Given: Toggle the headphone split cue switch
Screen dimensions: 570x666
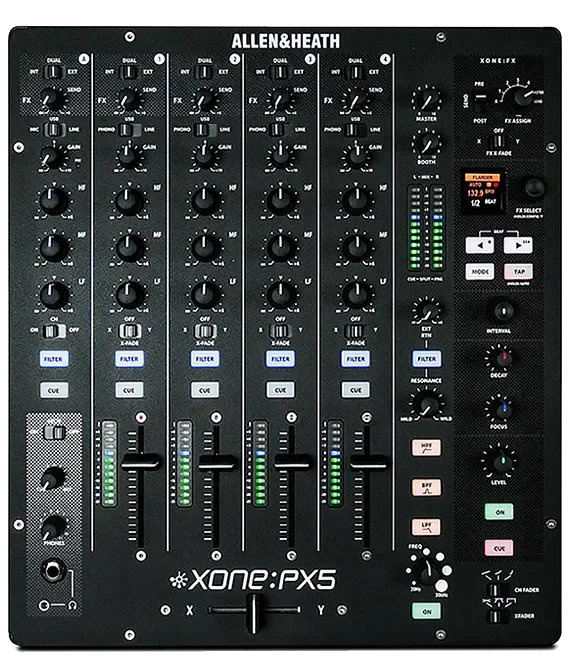Looking at the screenshot, I should coord(55,432).
